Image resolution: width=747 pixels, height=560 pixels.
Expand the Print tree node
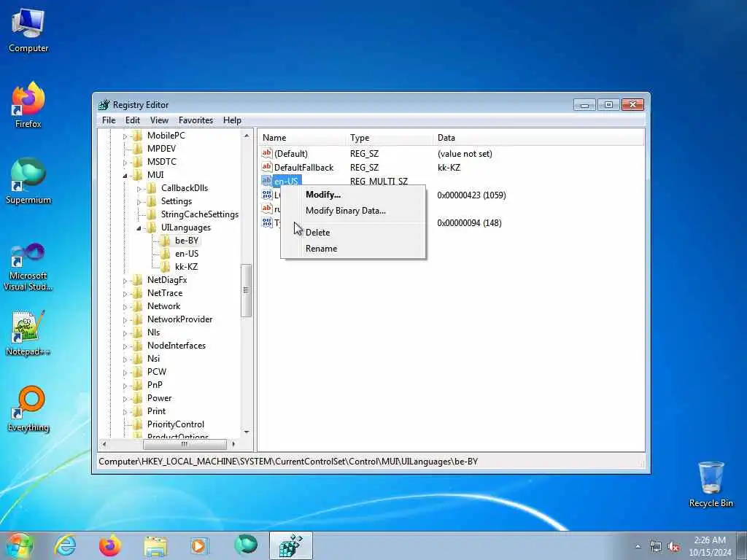point(125,411)
